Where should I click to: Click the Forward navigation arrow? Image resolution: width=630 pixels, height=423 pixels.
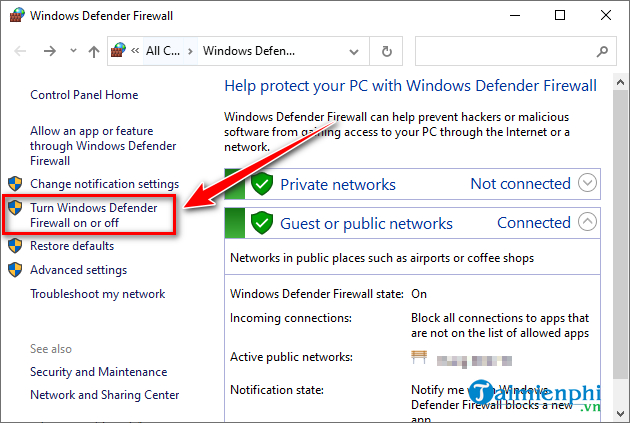[x=49, y=51]
